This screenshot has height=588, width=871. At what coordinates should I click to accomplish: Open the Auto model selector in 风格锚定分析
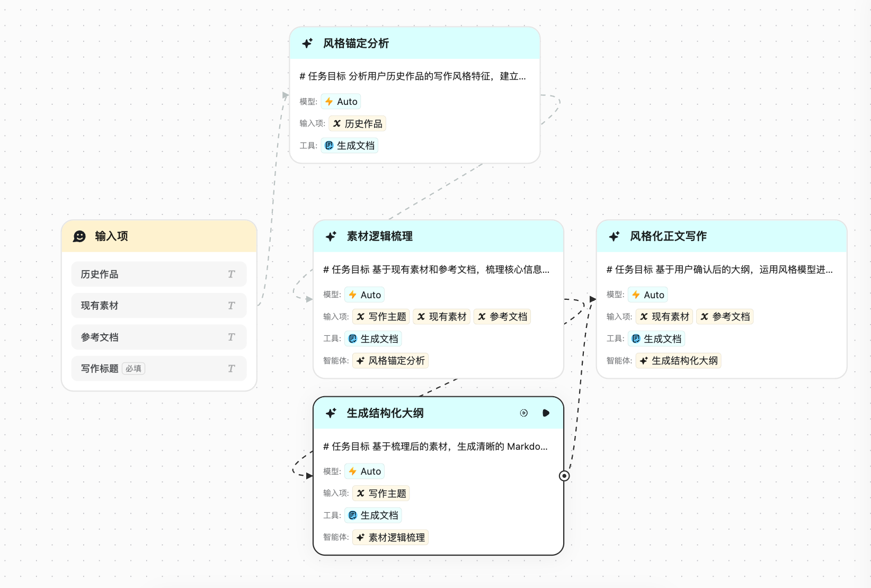pos(341,102)
